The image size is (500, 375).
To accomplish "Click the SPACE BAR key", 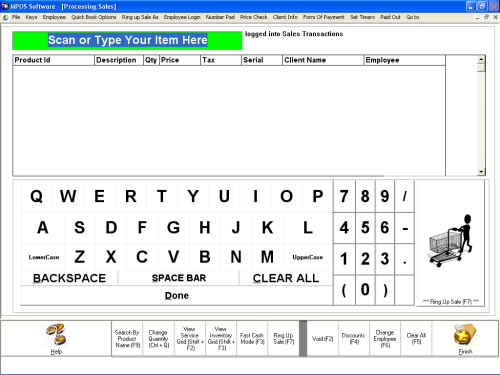I will click(179, 278).
